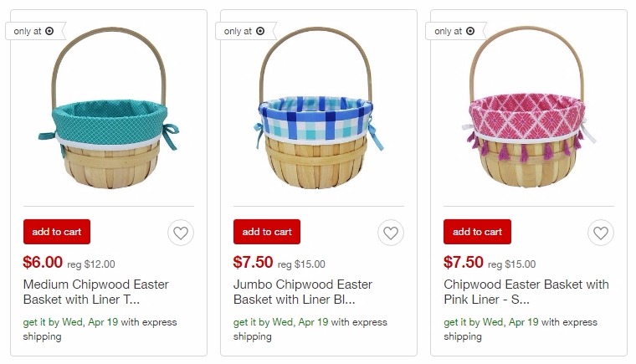
Task: Click "only at" Target badge on pink basket
Action: 455,31
